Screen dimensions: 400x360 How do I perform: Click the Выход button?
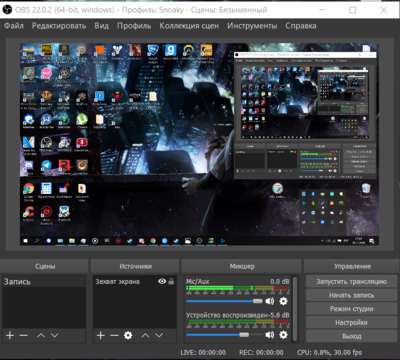351,336
